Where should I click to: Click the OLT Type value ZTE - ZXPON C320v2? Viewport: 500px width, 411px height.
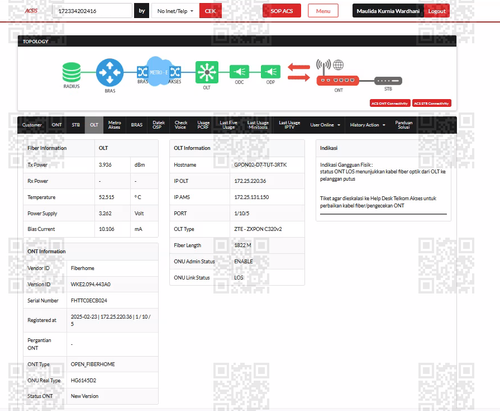tap(258, 229)
